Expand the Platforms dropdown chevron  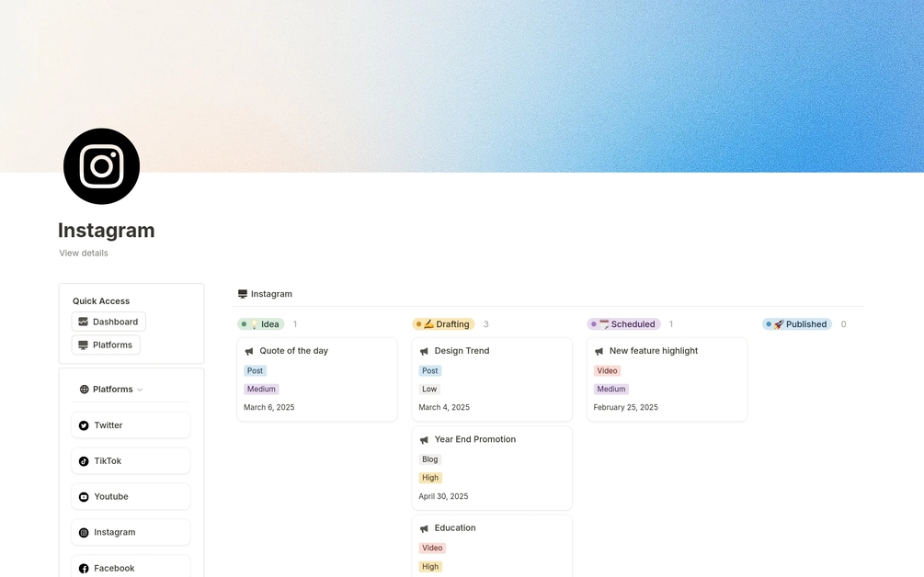click(x=140, y=390)
